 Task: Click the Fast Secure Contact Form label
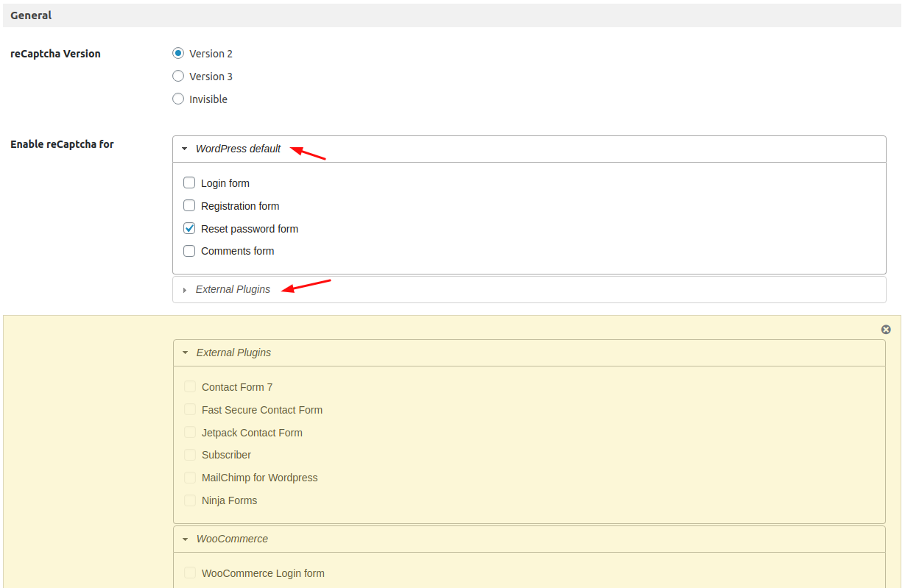pyautogui.click(x=262, y=410)
